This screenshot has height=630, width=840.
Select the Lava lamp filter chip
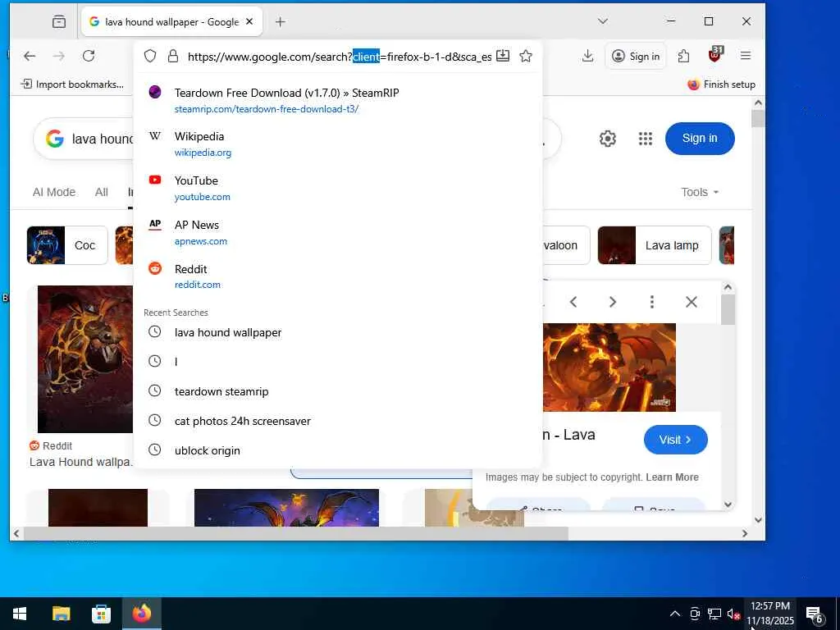tap(655, 245)
